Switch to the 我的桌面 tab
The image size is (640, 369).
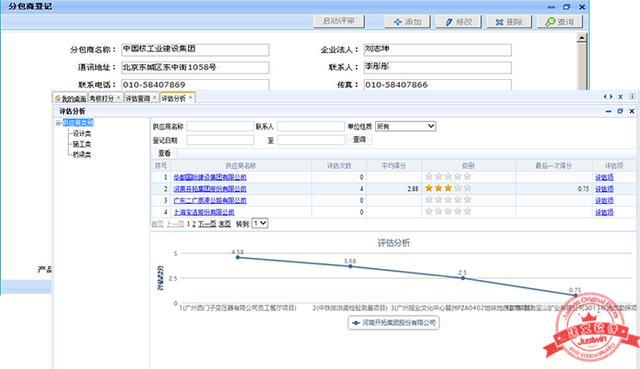tap(71, 98)
